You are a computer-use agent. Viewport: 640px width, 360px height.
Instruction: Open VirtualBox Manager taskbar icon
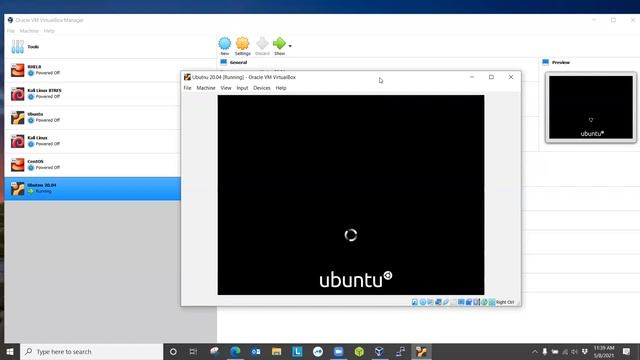coord(380,351)
